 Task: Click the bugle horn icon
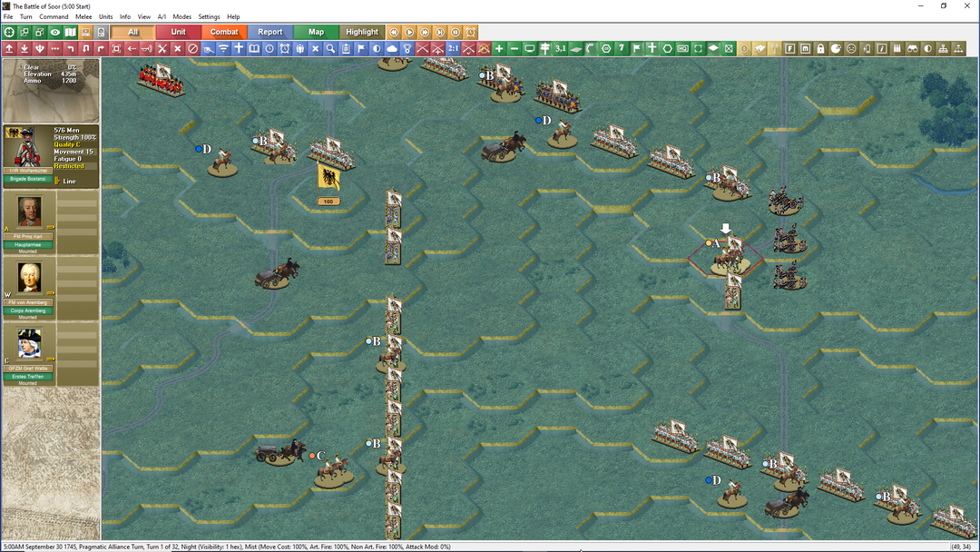pos(147,48)
